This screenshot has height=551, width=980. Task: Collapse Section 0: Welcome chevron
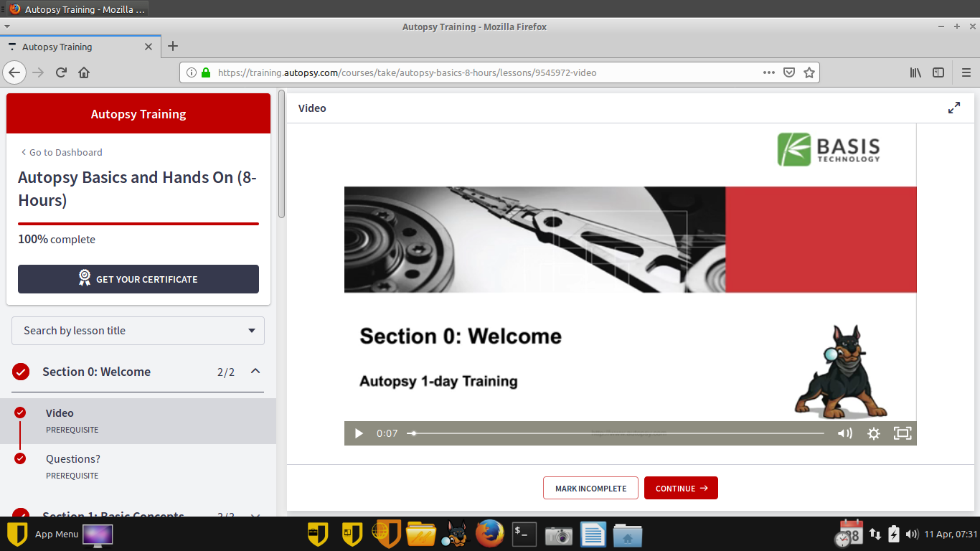(x=255, y=371)
